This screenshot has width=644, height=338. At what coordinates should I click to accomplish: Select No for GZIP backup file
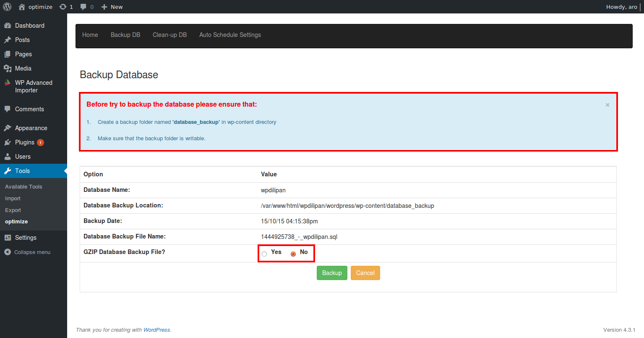click(x=293, y=254)
